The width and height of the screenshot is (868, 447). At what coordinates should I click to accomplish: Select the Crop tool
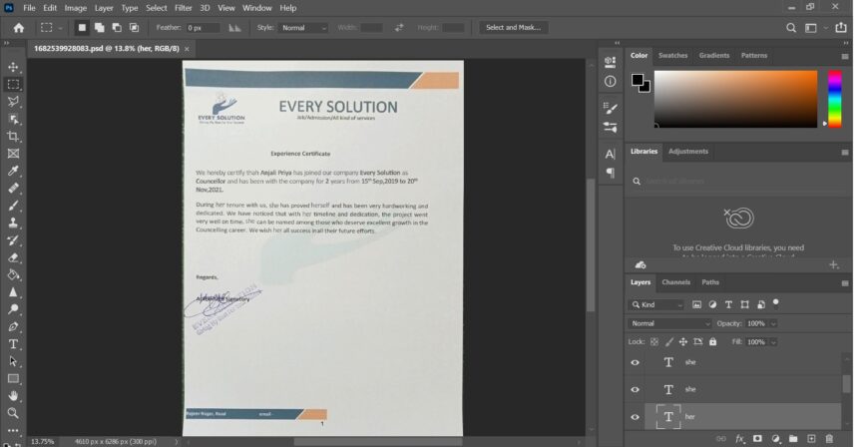(x=13, y=137)
